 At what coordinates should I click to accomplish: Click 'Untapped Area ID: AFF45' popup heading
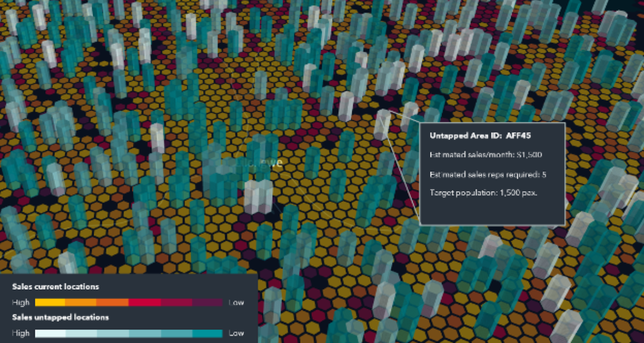tap(480, 136)
